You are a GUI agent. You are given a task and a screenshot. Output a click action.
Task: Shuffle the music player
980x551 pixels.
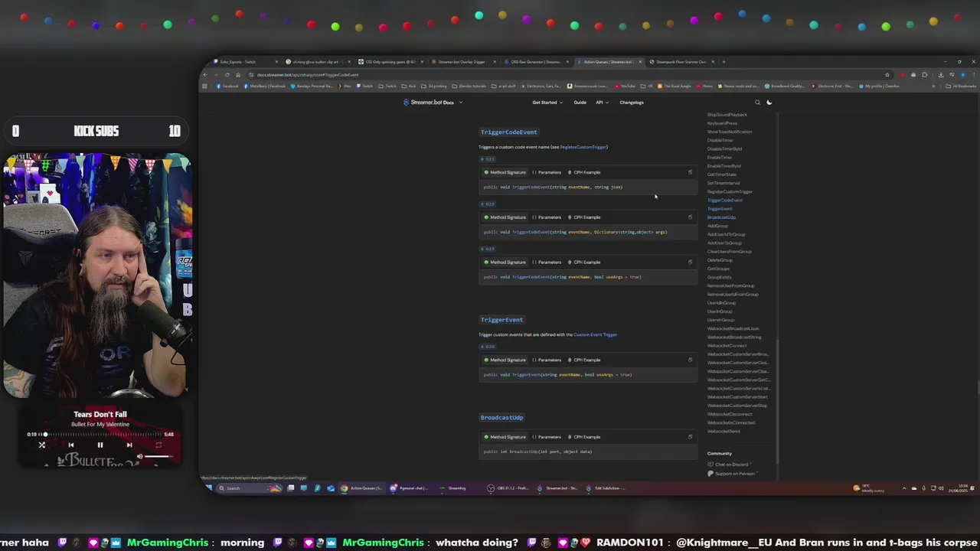click(x=42, y=445)
